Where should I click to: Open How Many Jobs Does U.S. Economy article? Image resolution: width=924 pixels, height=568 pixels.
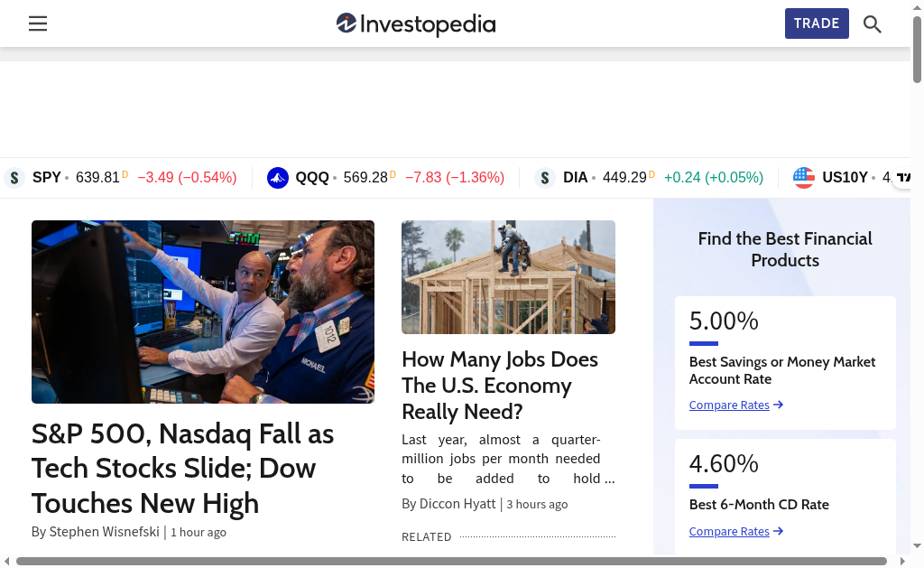click(x=500, y=386)
